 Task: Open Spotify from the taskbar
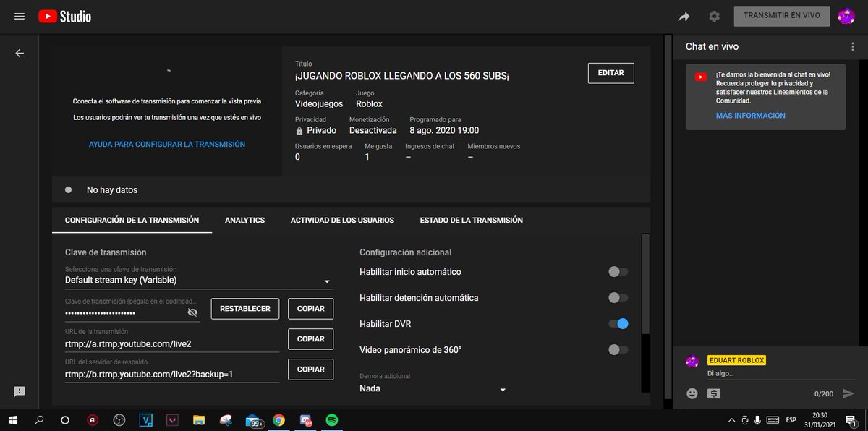[x=332, y=419]
